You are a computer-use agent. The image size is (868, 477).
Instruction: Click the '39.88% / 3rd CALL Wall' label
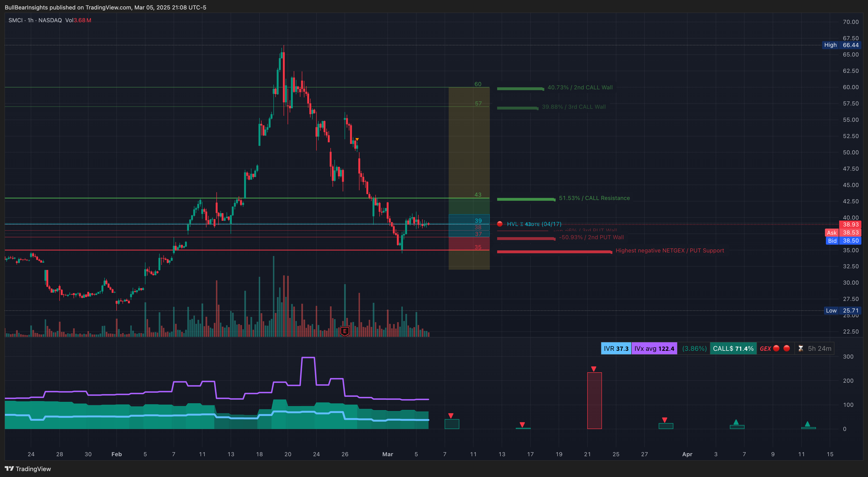click(x=574, y=107)
